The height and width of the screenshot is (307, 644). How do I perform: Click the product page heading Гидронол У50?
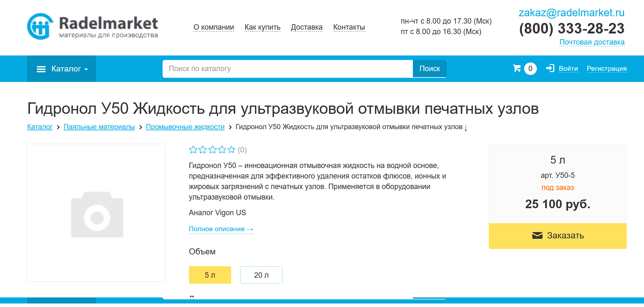click(283, 109)
